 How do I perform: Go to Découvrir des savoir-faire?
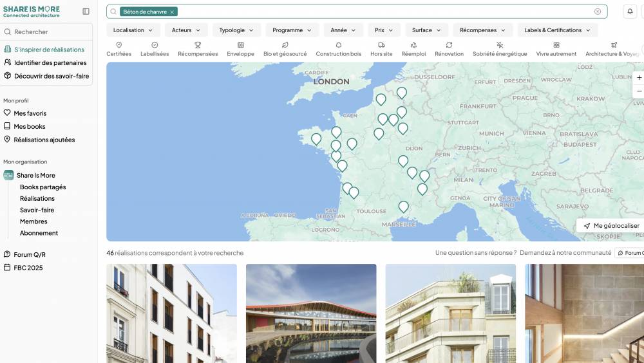click(x=46, y=76)
